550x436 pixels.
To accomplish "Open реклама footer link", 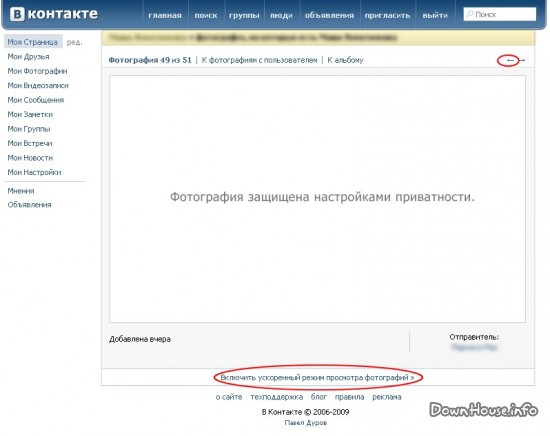I will pos(387,397).
